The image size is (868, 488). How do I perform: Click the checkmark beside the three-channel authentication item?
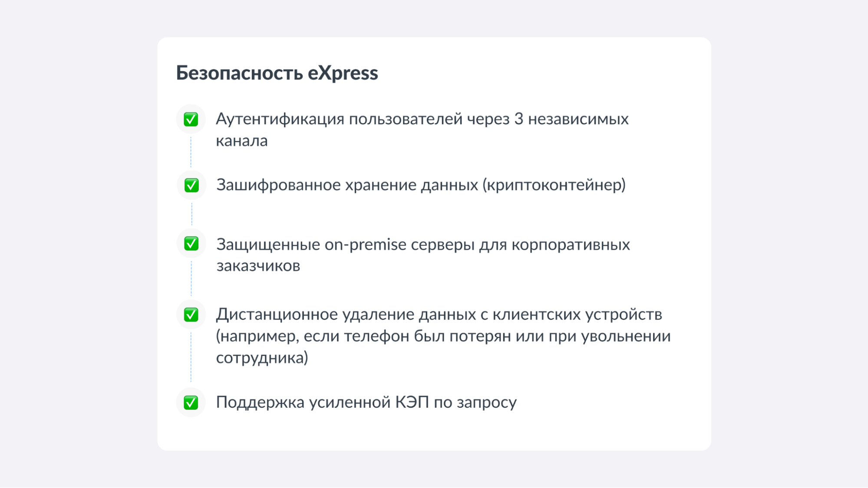[191, 119]
